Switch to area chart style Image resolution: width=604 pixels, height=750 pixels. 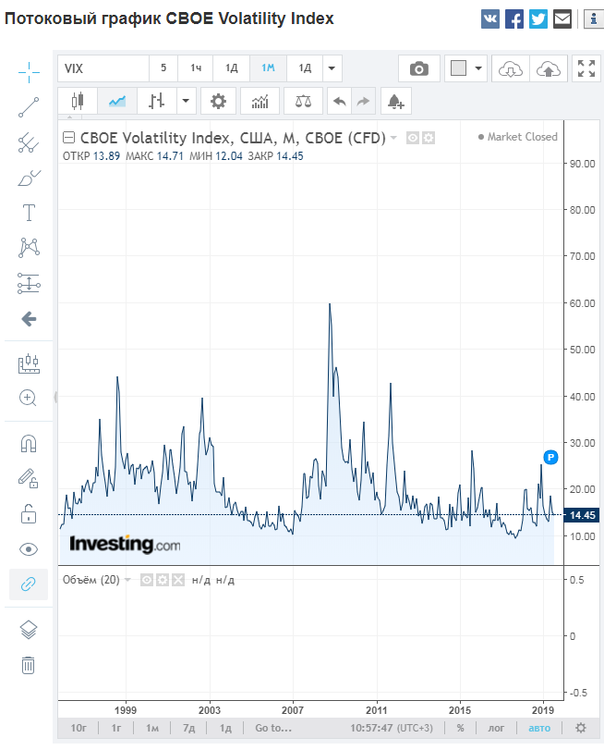tap(117, 101)
